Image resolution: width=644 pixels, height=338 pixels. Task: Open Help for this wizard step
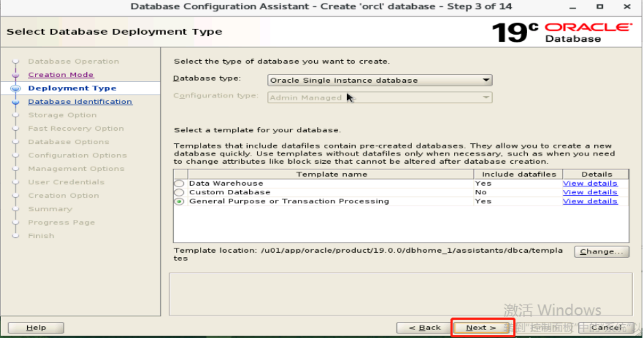pos(36,328)
